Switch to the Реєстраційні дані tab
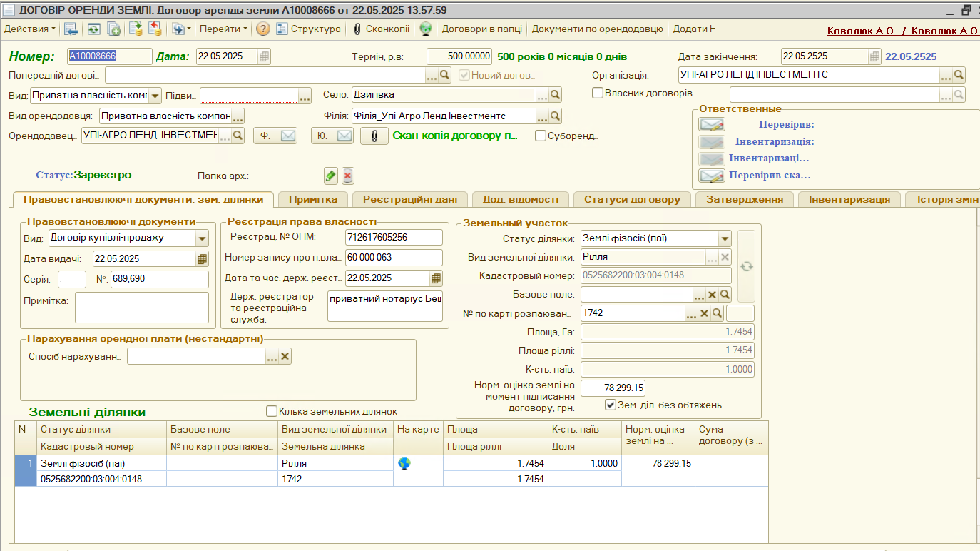This screenshot has width=980, height=551. (414, 199)
